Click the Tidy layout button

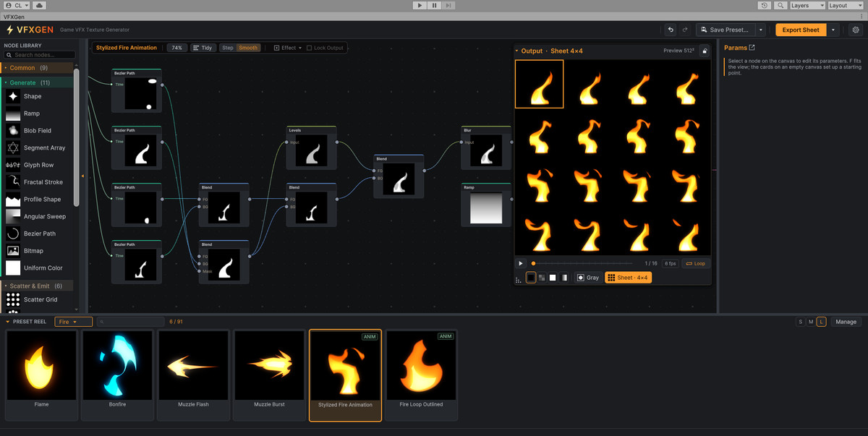coord(203,48)
